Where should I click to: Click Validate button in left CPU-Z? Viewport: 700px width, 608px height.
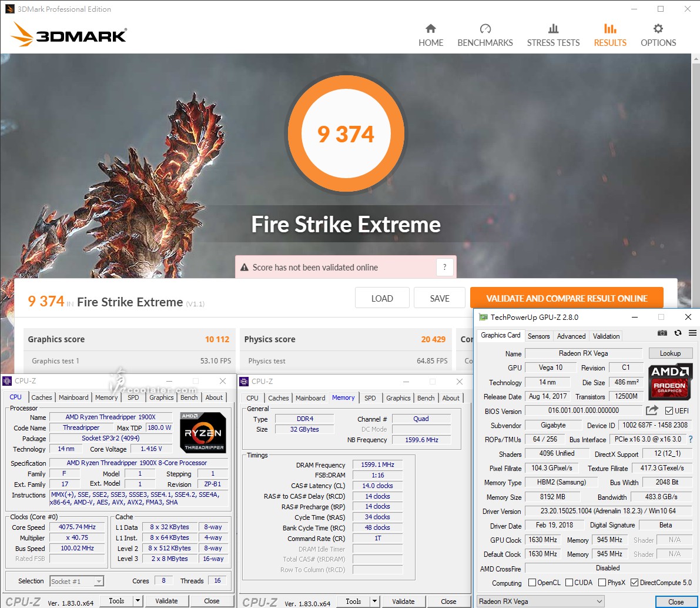pos(166,601)
